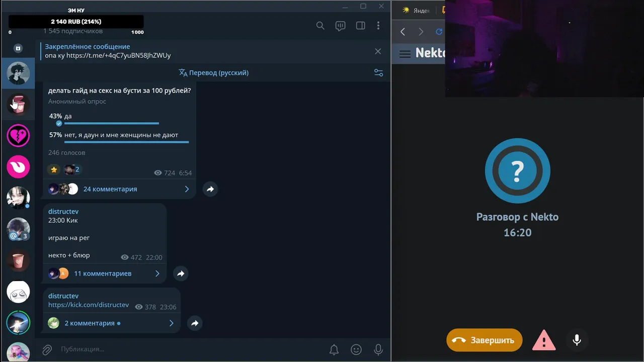Screen dimensions: 644x362
Task: Mute microphone in the Nekto call
Action: coord(577,340)
